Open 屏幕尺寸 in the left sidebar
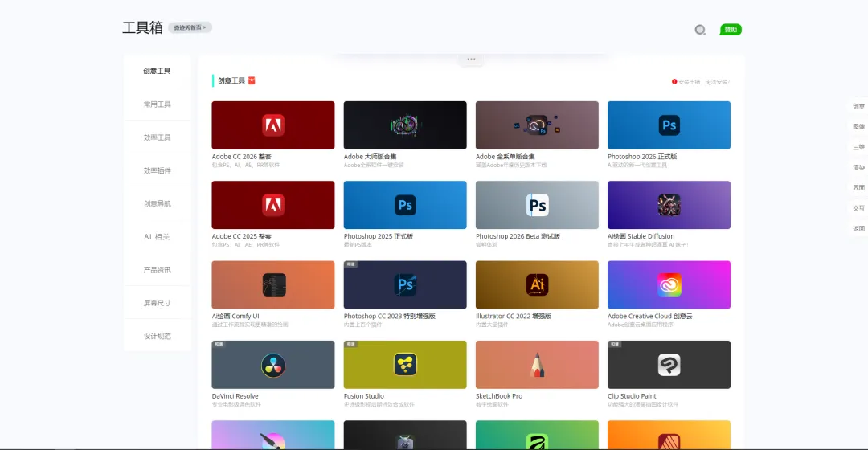The image size is (868, 450). pos(157,303)
